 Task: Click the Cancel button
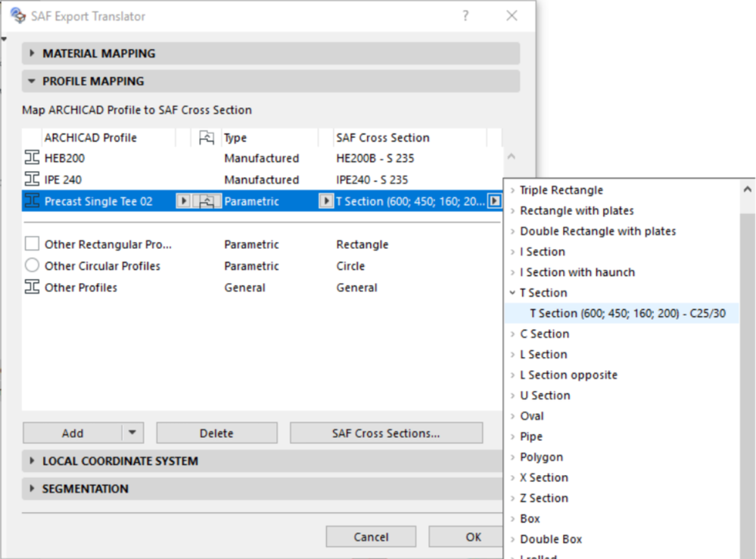click(371, 537)
